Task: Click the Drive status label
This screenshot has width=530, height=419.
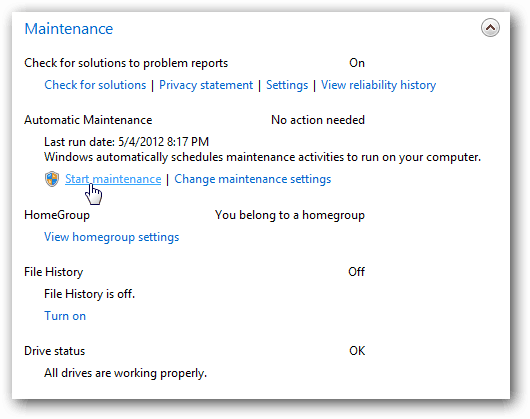Action: click(54, 351)
